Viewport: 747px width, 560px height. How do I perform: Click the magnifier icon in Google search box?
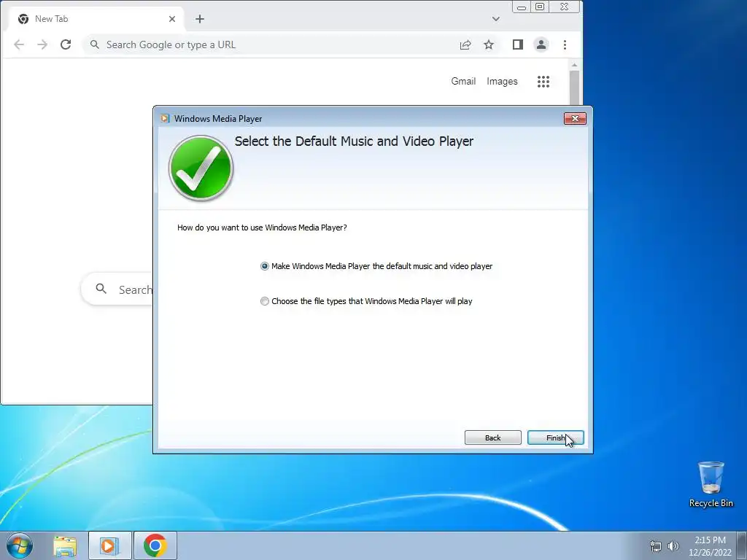pyautogui.click(x=101, y=289)
